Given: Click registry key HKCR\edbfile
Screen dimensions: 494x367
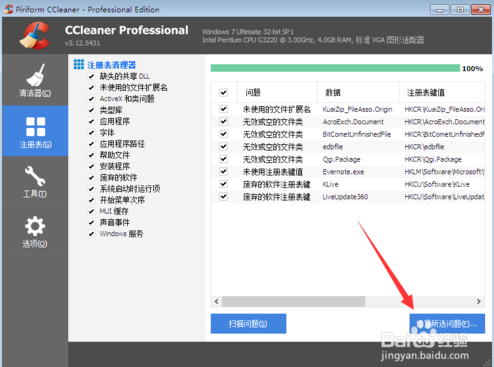Looking at the screenshot, I should 424,147.
